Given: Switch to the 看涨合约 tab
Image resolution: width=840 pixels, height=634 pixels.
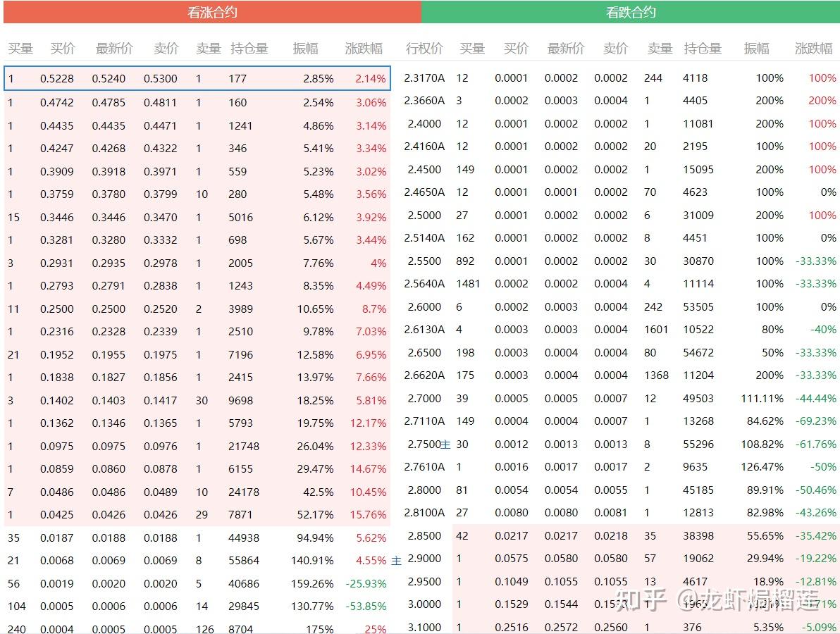Looking at the screenshot, I should coord(212,12).
